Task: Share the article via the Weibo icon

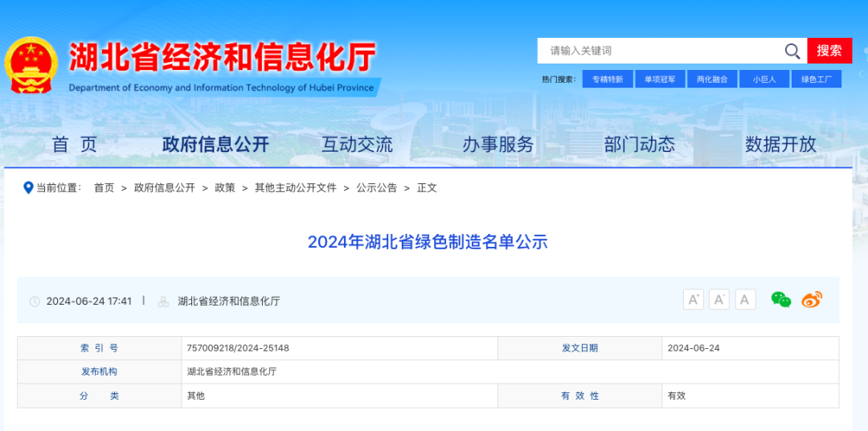Action: coord(812,300)
